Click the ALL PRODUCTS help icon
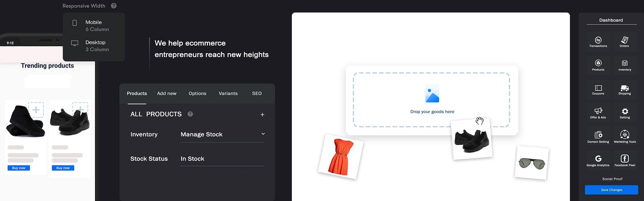The width and height of the screenshot is (644, 201). (x=190, y=114)
